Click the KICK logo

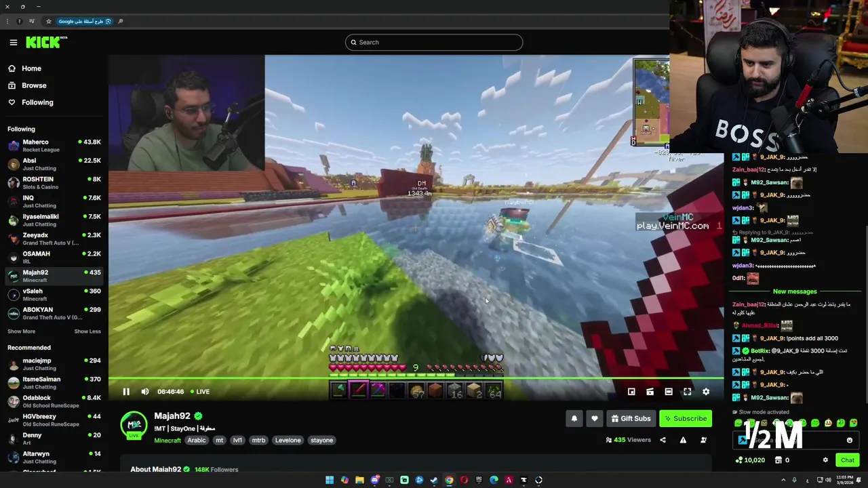pos(46,42)
